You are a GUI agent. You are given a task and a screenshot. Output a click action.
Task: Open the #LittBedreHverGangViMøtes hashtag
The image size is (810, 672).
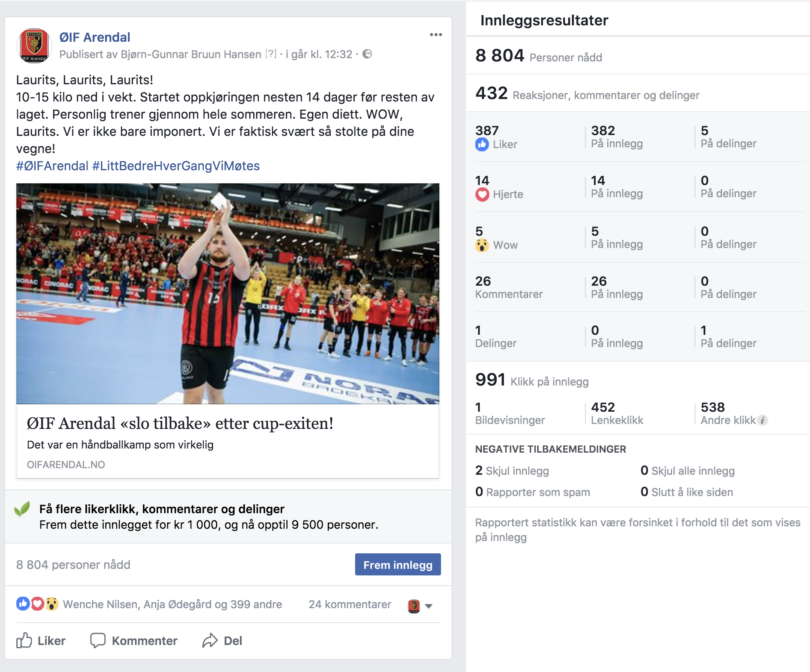(x=176, y=166)
